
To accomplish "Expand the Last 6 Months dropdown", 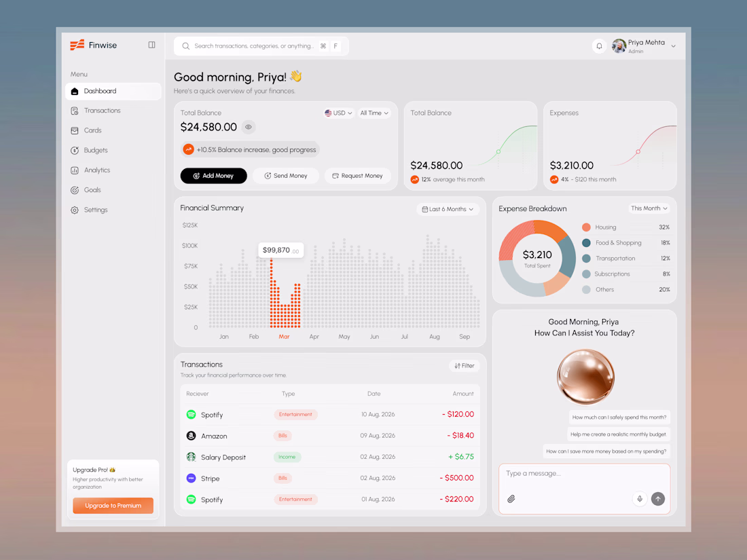I will 448,209.
